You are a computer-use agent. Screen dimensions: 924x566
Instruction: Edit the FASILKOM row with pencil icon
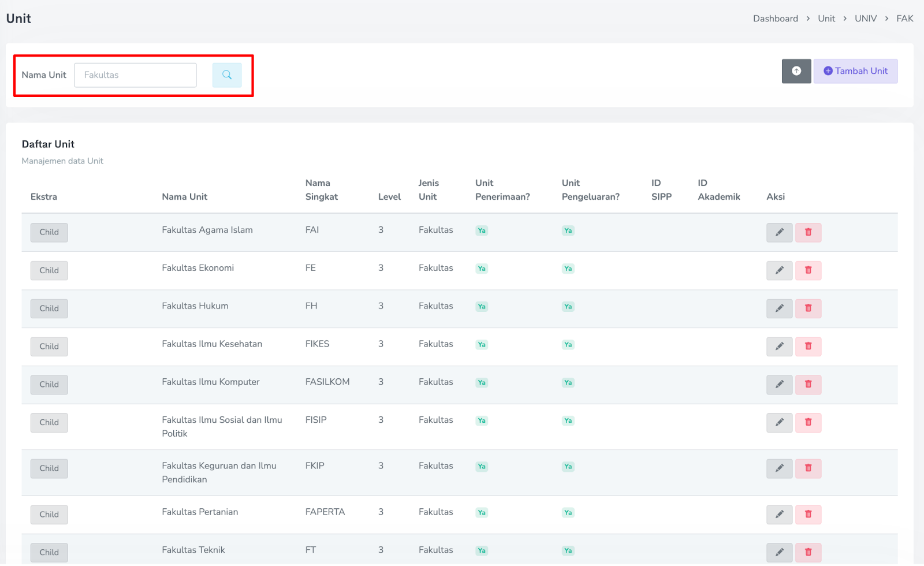779,385
